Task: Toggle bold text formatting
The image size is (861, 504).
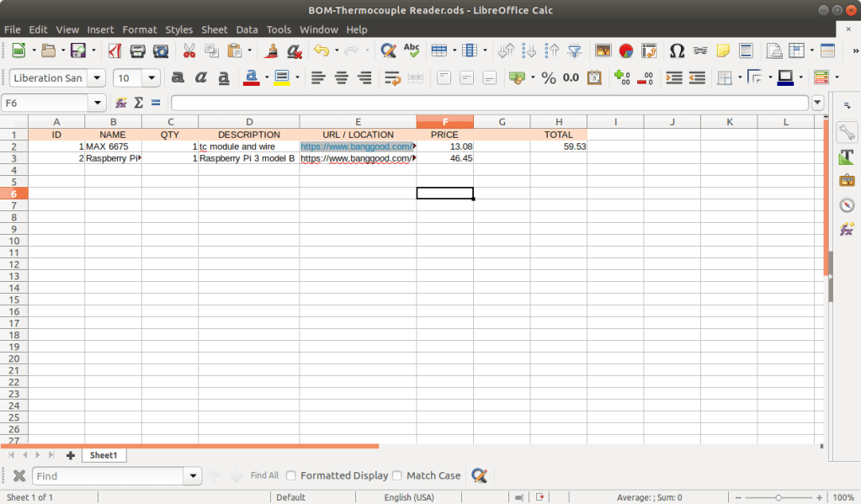Action: click(178, 78)
